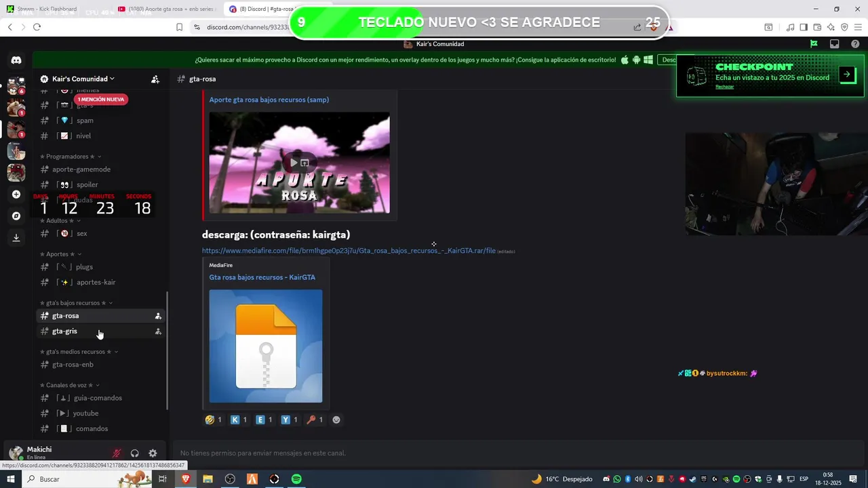Open Brave VPN shield icon
The image size is (868, 488).
(844, 27)
